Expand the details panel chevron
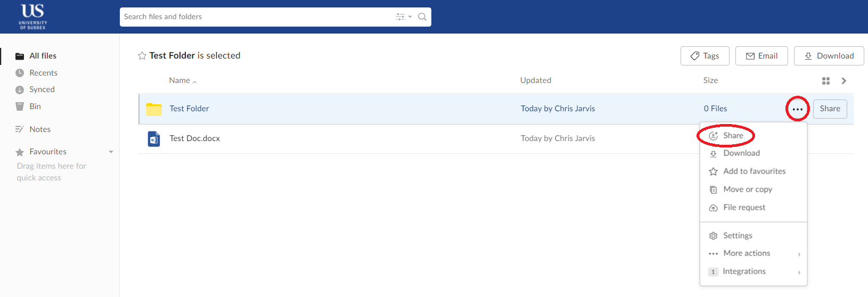868x297 pixels. pyautogui.click(x=844, y=81)
